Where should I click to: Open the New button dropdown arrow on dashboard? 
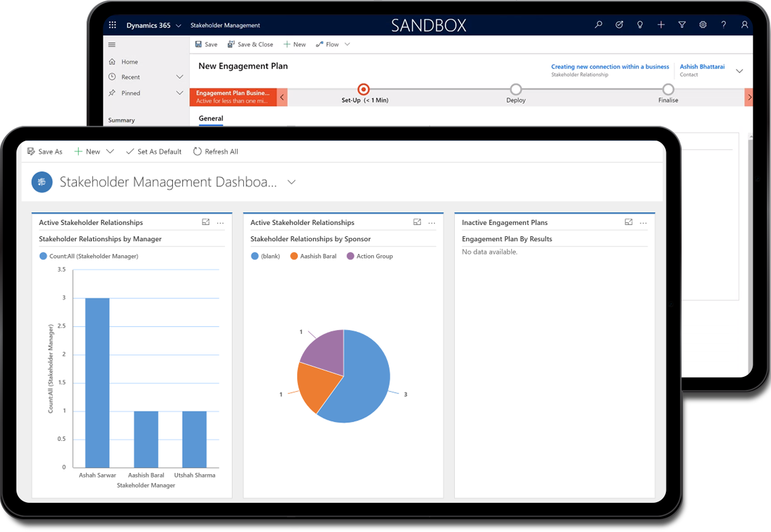coord(110,152)
